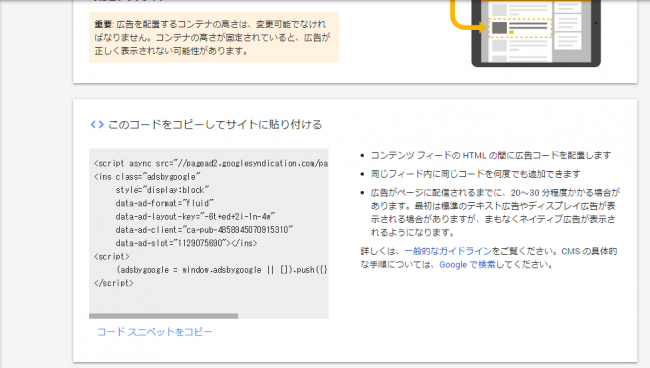Image resolution: width=650 pixels, height=368 pixels.
Task: Click the code box horizontal scrollbar
Action: pyautogui.click(x=163, y=316)
